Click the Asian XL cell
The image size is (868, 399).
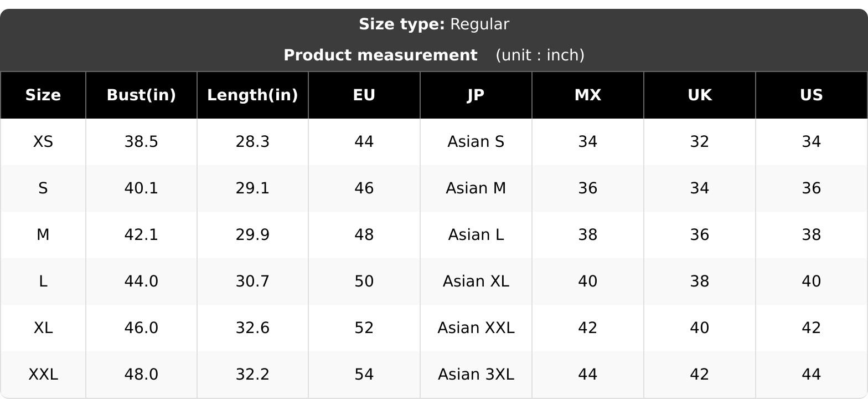pyautogui.click(x=476, y=282)
